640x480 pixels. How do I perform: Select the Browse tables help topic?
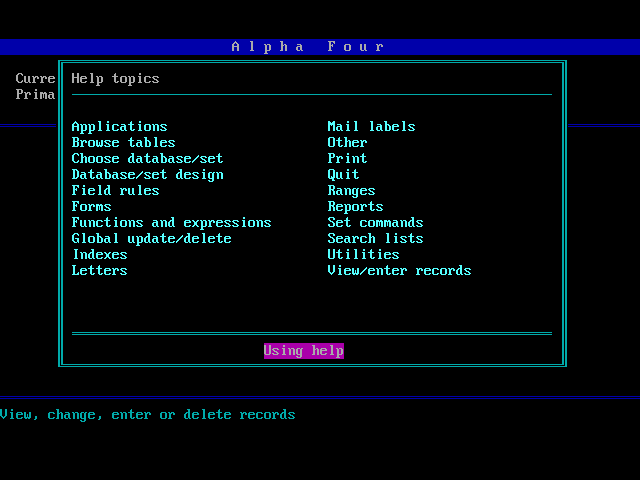pos(123,142)
